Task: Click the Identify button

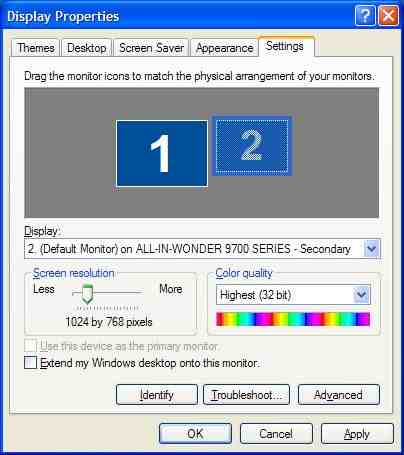Action: 157,395
